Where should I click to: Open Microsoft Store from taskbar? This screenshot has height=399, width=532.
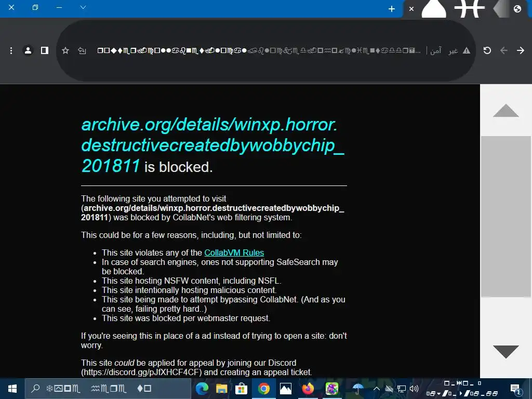point(241,389)
